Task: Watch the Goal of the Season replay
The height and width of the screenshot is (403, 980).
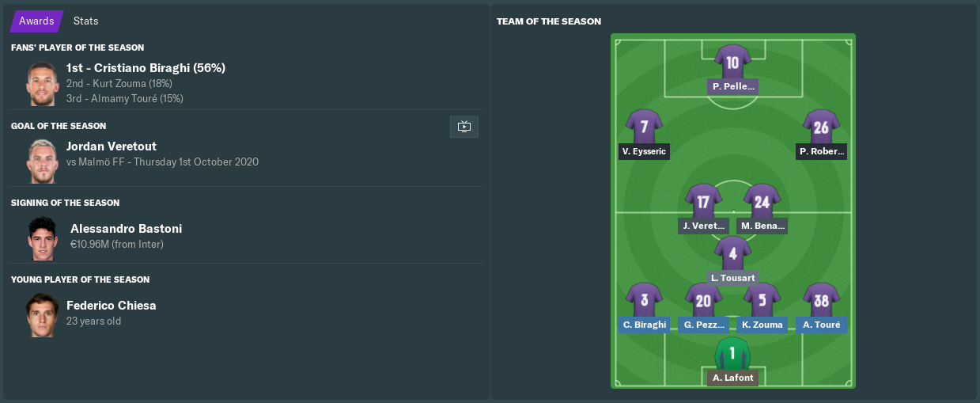Action: point(464,127)
